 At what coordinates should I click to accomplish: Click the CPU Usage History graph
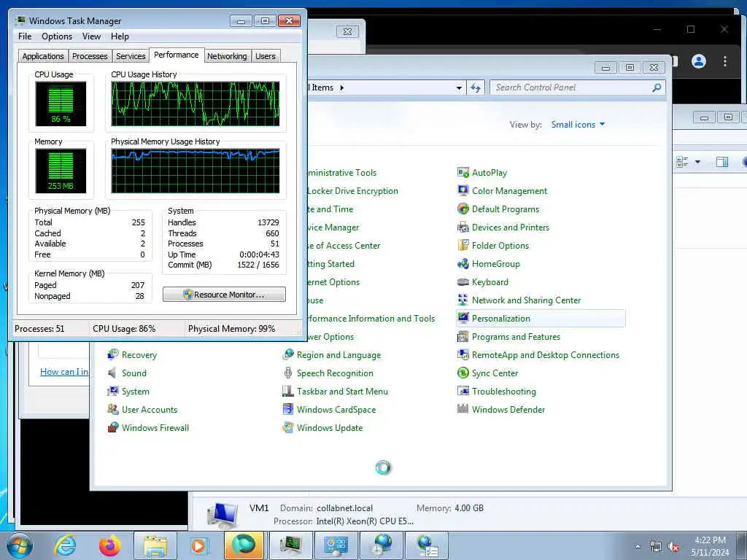point(196,104)
